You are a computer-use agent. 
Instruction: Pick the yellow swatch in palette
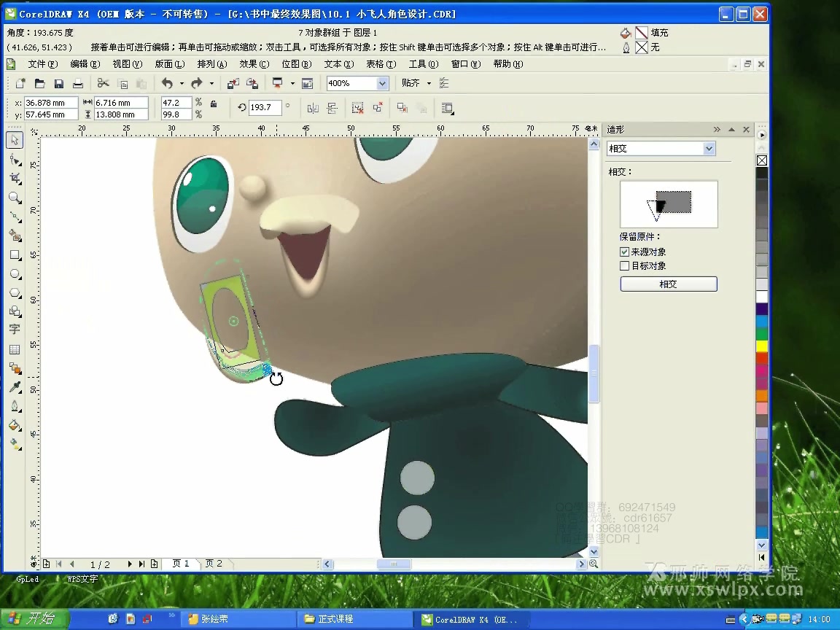pos(762,346)
